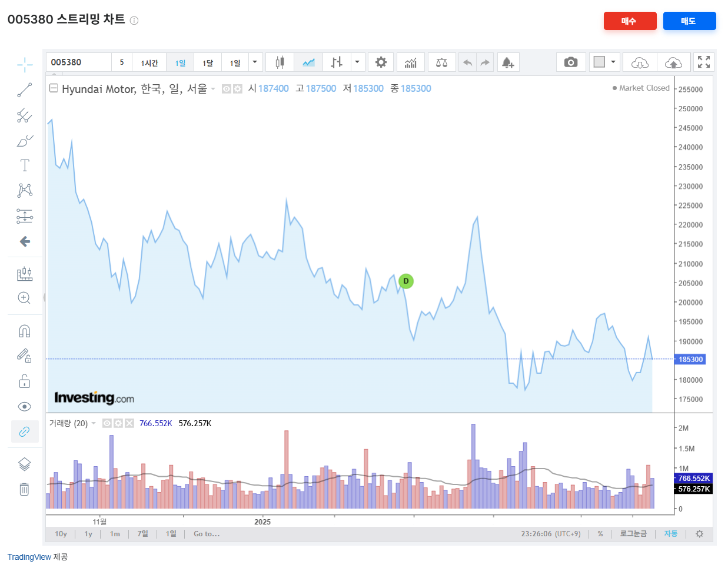Open the compare symbols scales icon
Screen dimensions: 728x571
pos(442,62)
